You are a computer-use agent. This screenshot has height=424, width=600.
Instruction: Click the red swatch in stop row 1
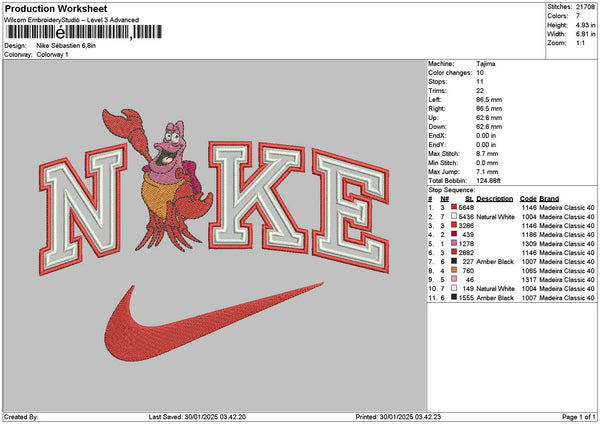tap(454, 207)
